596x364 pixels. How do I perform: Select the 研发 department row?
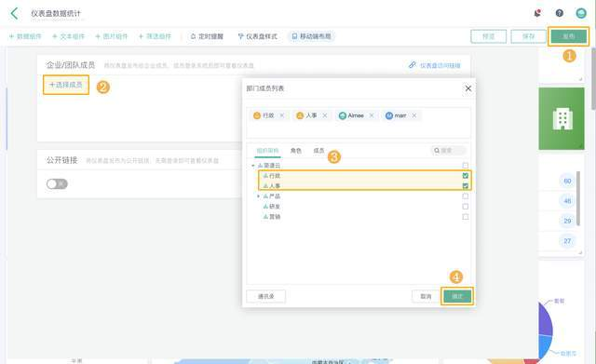[359, 207]
